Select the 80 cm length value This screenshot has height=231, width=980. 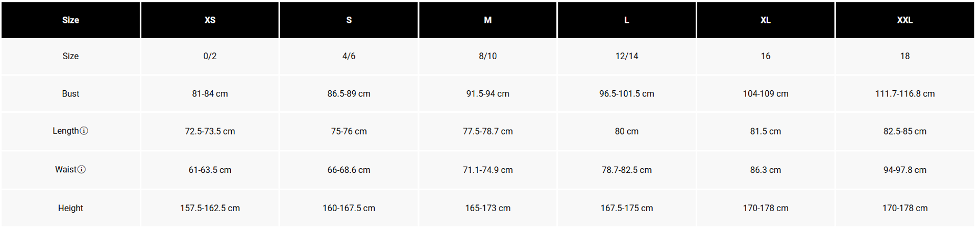point(626,132)
